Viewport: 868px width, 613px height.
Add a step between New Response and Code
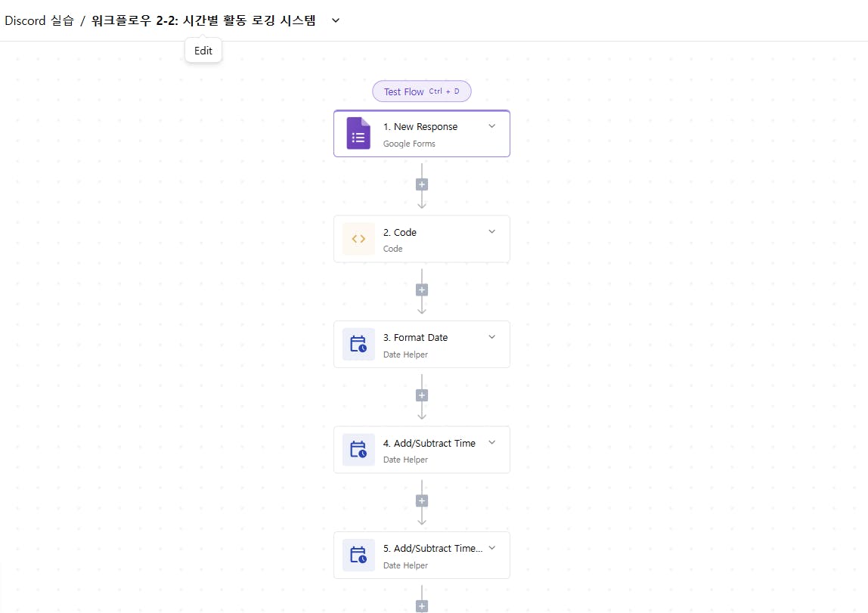(421, 184)
